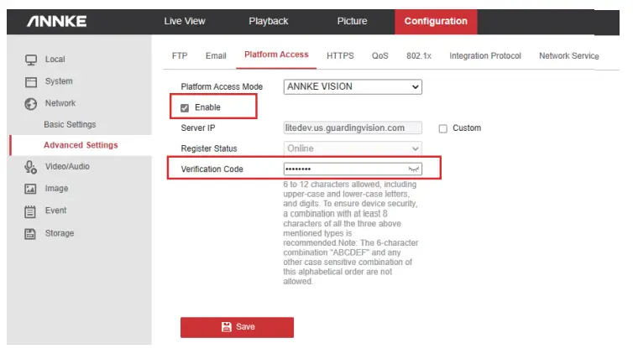This screenshot has height=364, width=633.
Task: Click the Server IP field
Action: tap(353, 127)
